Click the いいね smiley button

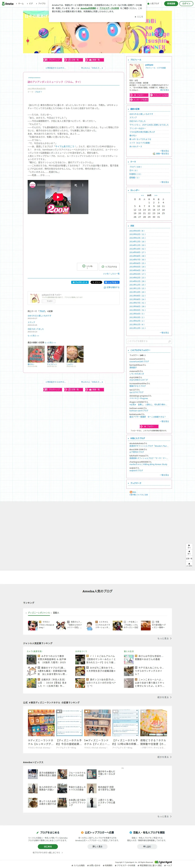[87, 267]
